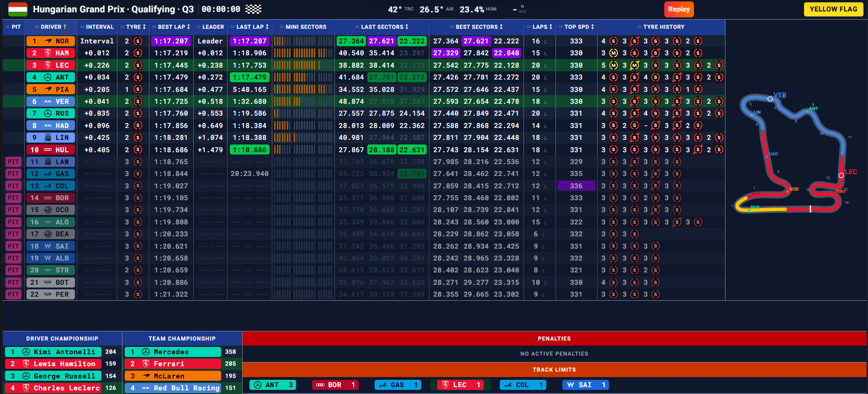Sort by BEST SECTORS column header
Image resolution: width=868 pixels, height=394 pixels.
tap(476, 27)
